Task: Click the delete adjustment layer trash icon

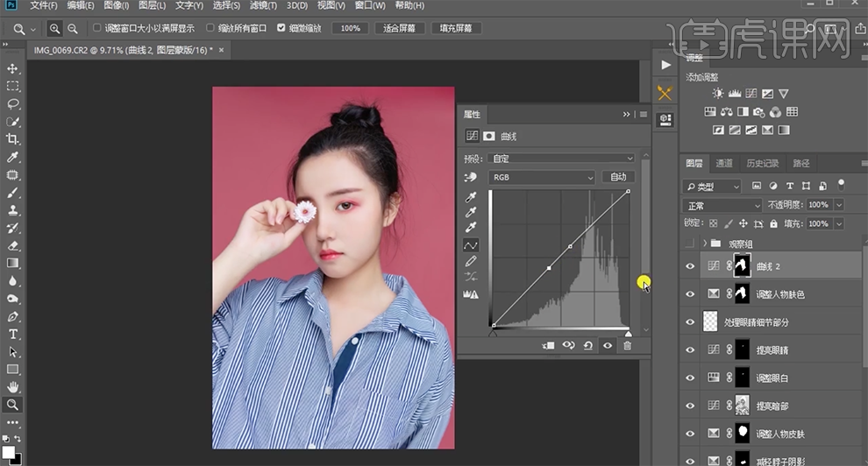Action: point(627,346)
